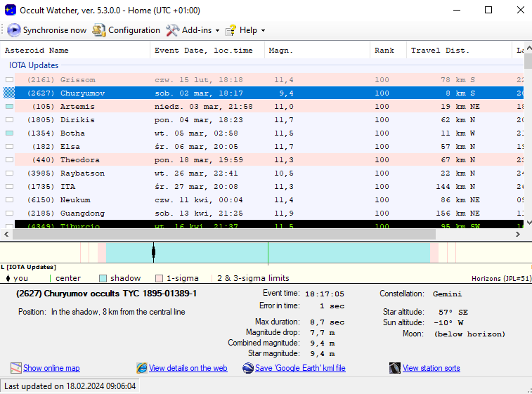Click the Horizons (JPL#51) label
This screenshot has height=394, width=532.
(x=501, y=279)
